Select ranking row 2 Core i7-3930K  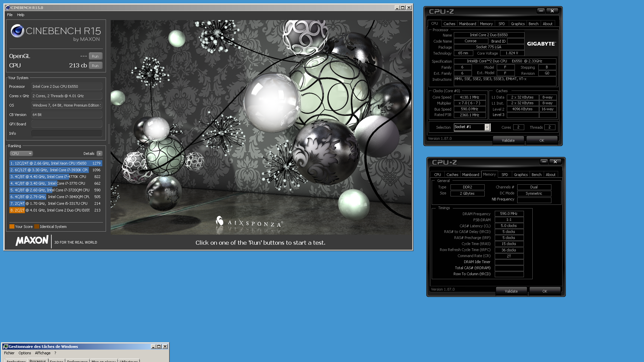56,170
